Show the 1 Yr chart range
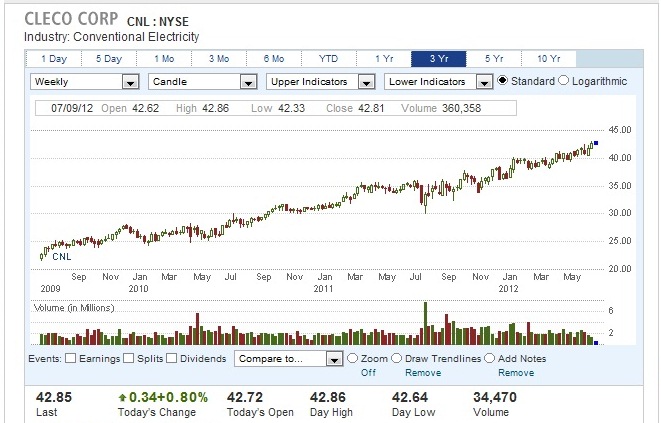The image size is (661, 423). pyautogui.click(x=384, y=59)
